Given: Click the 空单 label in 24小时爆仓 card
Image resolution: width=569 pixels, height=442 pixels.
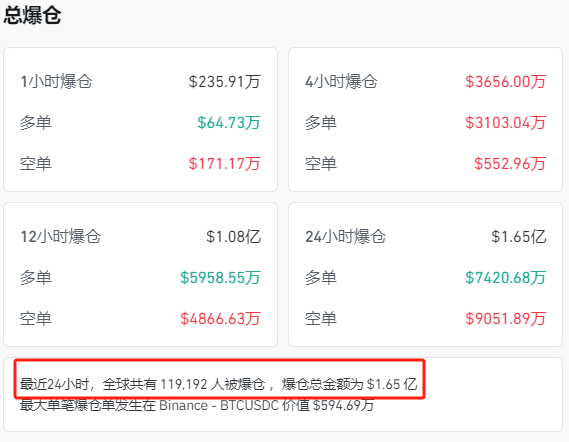Looking at the screenshot, I should coord(321,319).
